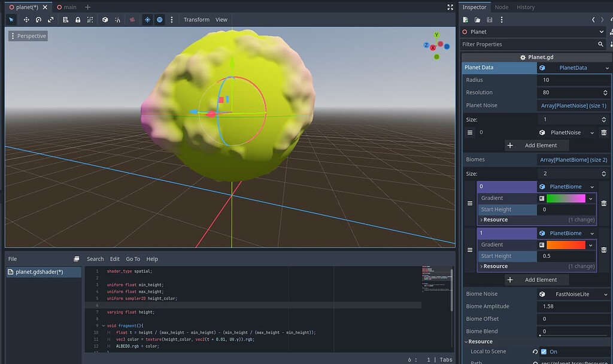The width and height of the screenshot is (613, 364).
Task: Click the distraction-free mode expand icon
Action: click(x=450, y=7)
